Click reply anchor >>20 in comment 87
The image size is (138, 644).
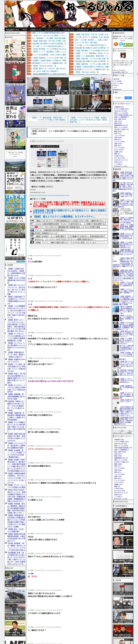click(31, 573)
